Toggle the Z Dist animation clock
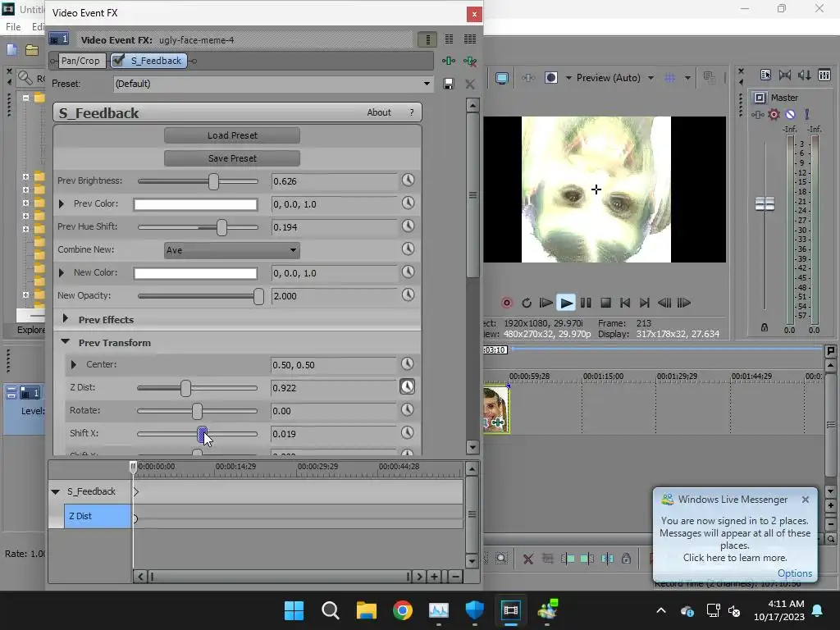This screenshot has height=630, width=840. tap(407, 387)
